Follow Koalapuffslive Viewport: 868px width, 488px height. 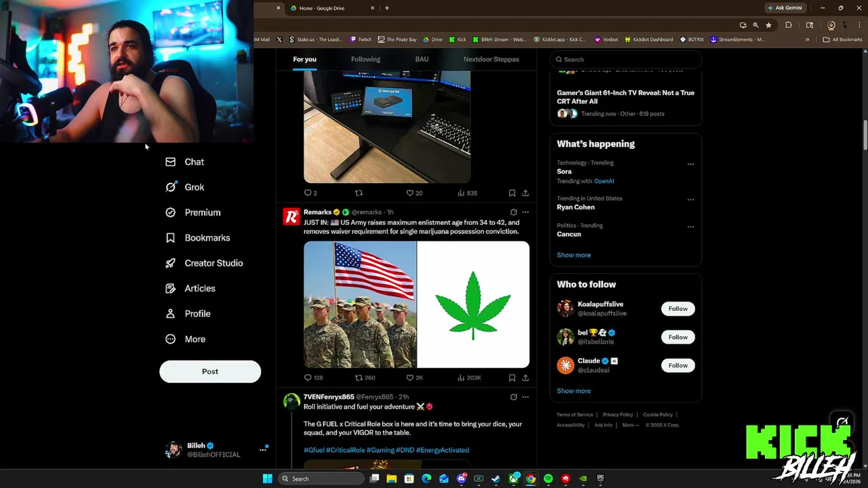pyautogui.click(x=678, y=308)
